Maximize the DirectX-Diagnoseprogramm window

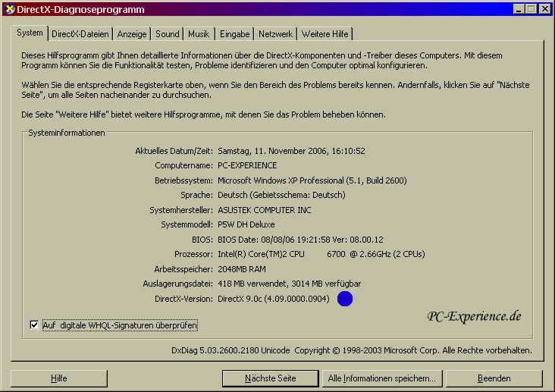click(x=531, y=9)
